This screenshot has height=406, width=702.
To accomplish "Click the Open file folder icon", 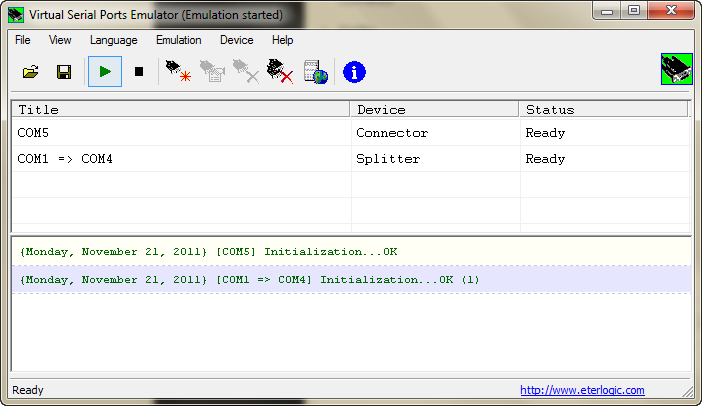I will pyautogui.click(x=31, y=72).
